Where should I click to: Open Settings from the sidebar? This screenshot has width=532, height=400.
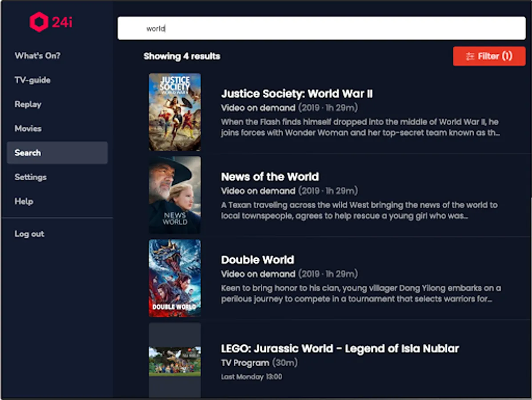pyautogui.click(x=31, y=177)
